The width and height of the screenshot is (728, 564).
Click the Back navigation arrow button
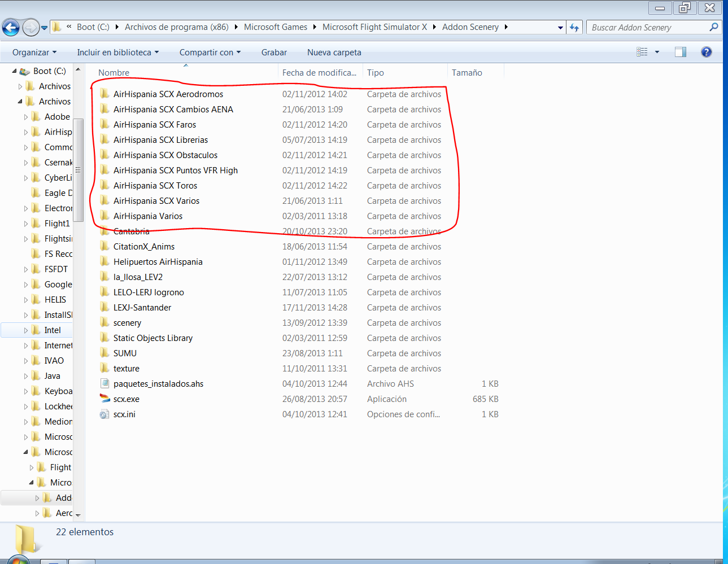tap(11, 27)
